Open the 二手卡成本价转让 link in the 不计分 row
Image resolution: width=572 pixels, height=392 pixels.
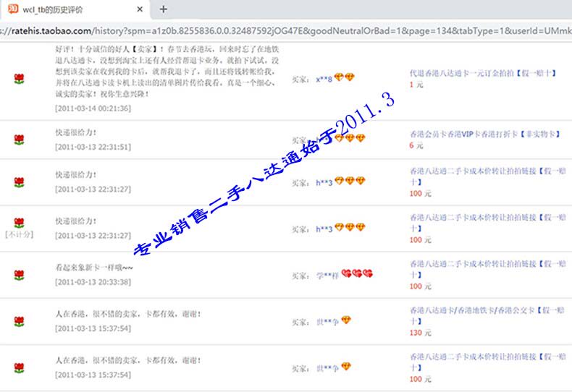487,223
